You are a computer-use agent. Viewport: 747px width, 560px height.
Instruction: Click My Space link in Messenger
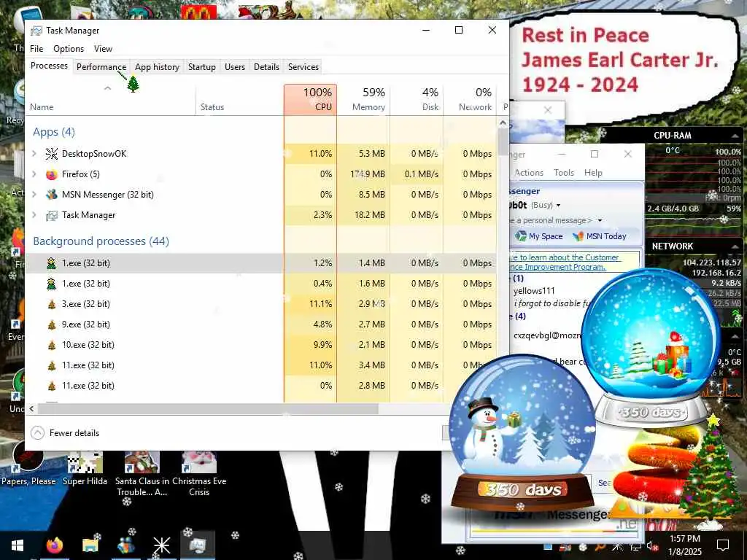coord(546,236)
